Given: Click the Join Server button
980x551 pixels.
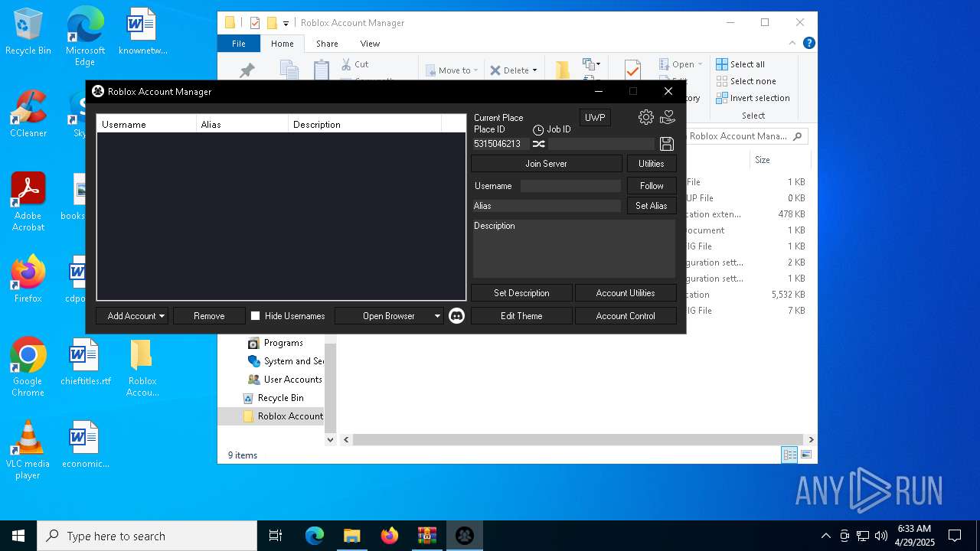Looking at the screenshot, I should point(546,163).
